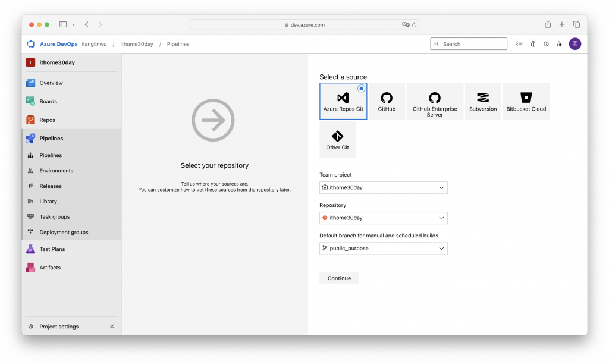Open the Marketplace shopping bag icon
This screenshot has width=609, height=364.
point(533,44)
